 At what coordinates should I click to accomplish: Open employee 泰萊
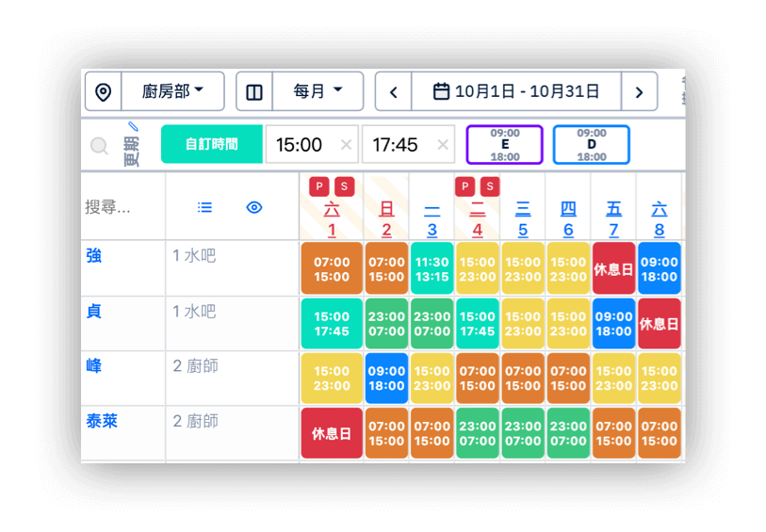coord(102,421)
